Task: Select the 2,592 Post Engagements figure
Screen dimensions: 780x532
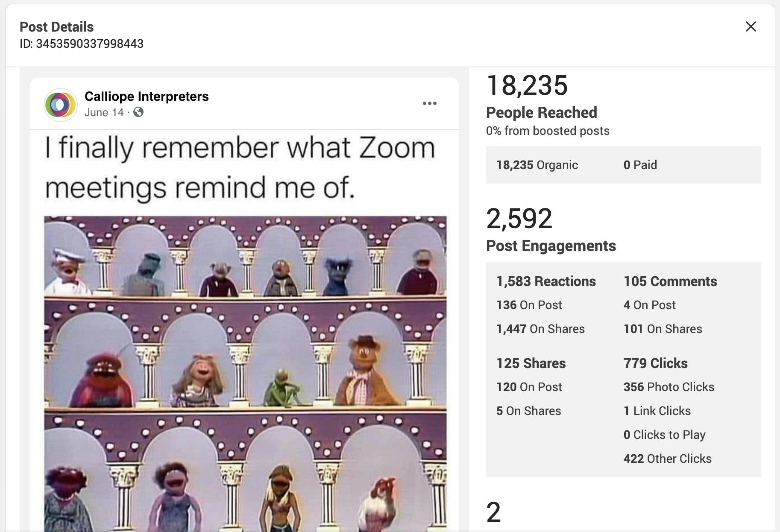Action: pos(519,219)
